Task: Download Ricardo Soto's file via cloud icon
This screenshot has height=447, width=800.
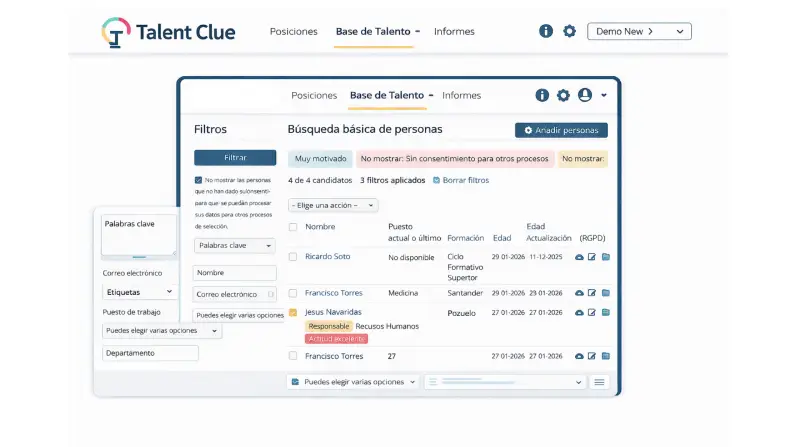Action: (579, 257)
